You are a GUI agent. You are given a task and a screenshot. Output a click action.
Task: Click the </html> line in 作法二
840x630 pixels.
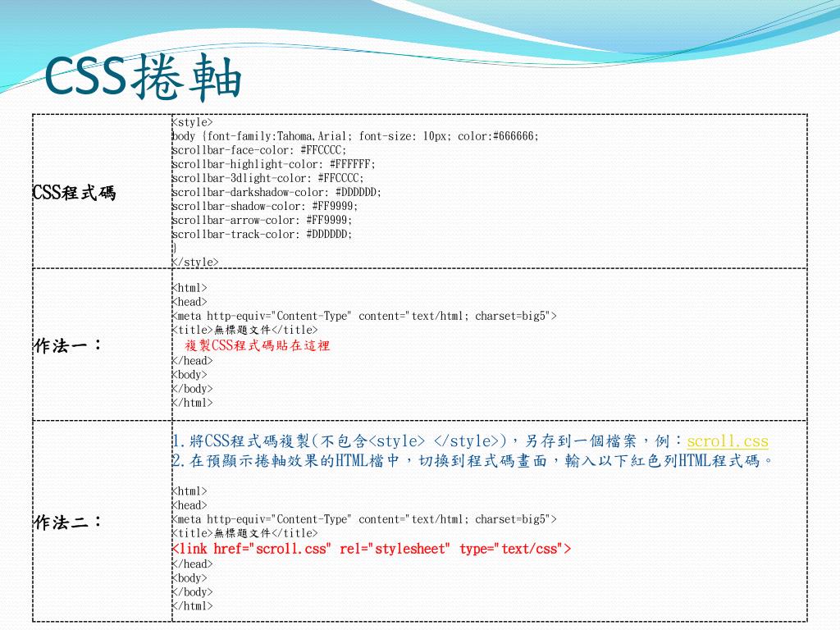(192, 606)
